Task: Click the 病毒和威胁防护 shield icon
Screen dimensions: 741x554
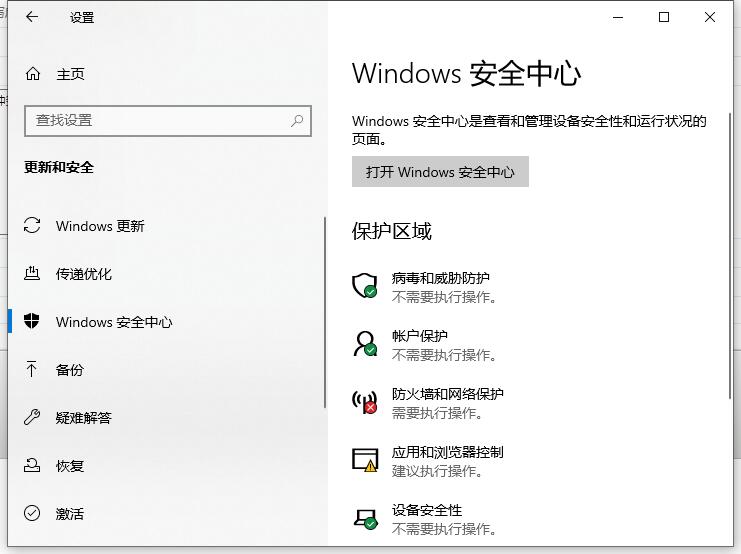Action: click(x=365, y=286)
